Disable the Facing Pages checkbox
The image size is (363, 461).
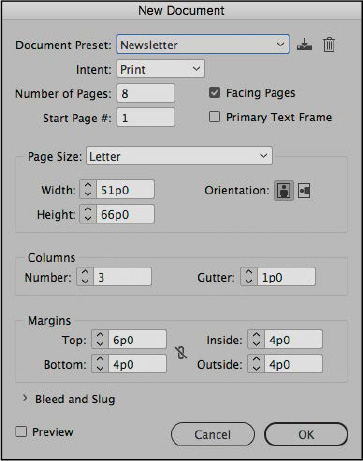[214, 93]
